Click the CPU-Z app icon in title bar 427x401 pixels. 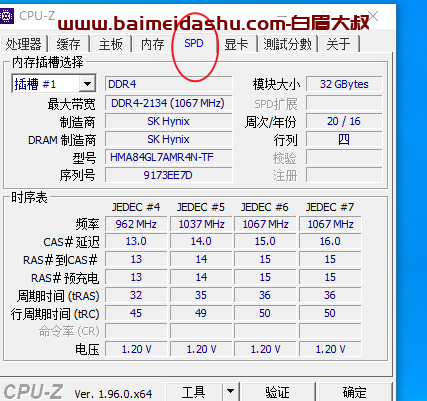6,15
